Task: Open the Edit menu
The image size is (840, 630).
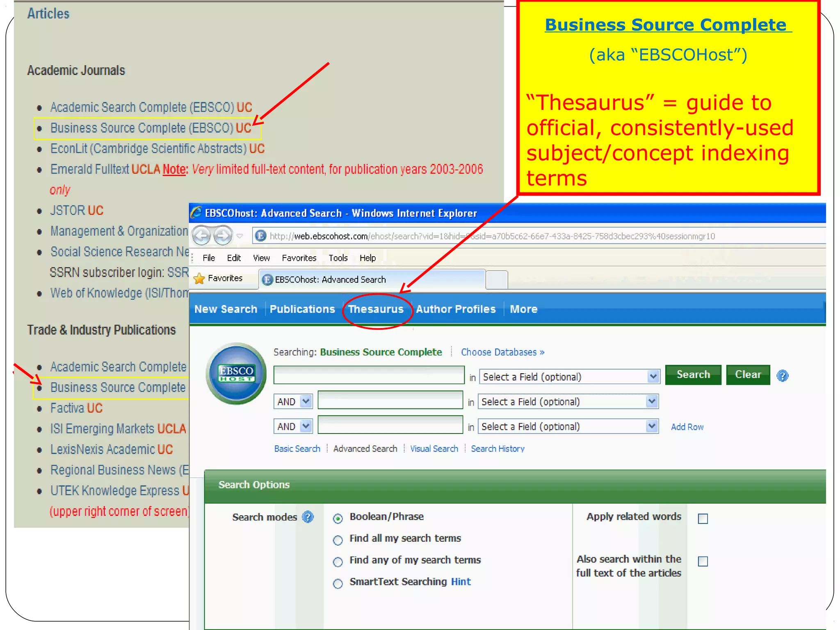Action: 234,258
